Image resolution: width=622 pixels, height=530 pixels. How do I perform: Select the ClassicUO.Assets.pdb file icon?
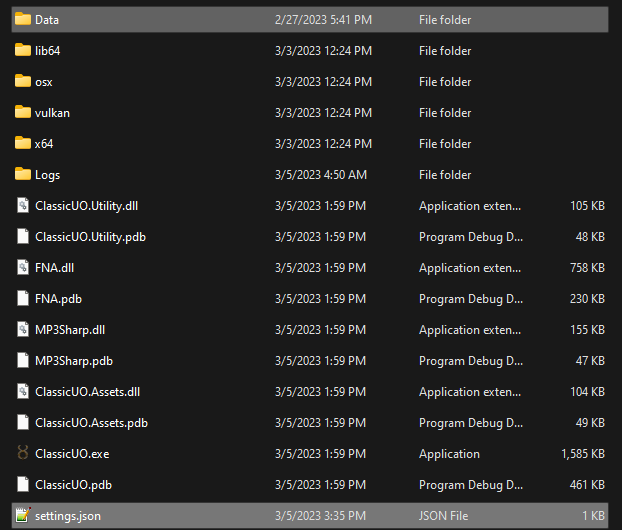(x=23, y=422)
